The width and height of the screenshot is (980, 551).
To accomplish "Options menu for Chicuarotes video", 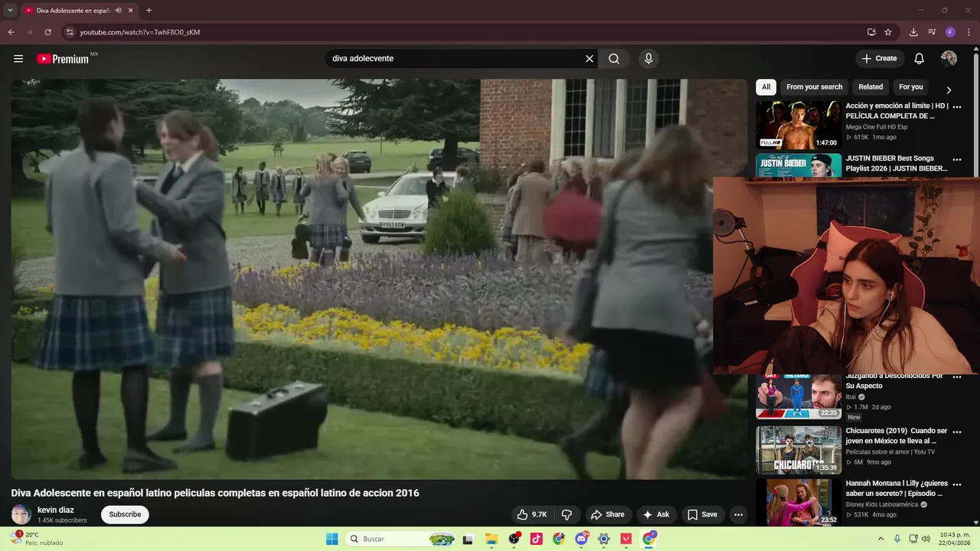I will click(957, 432).
